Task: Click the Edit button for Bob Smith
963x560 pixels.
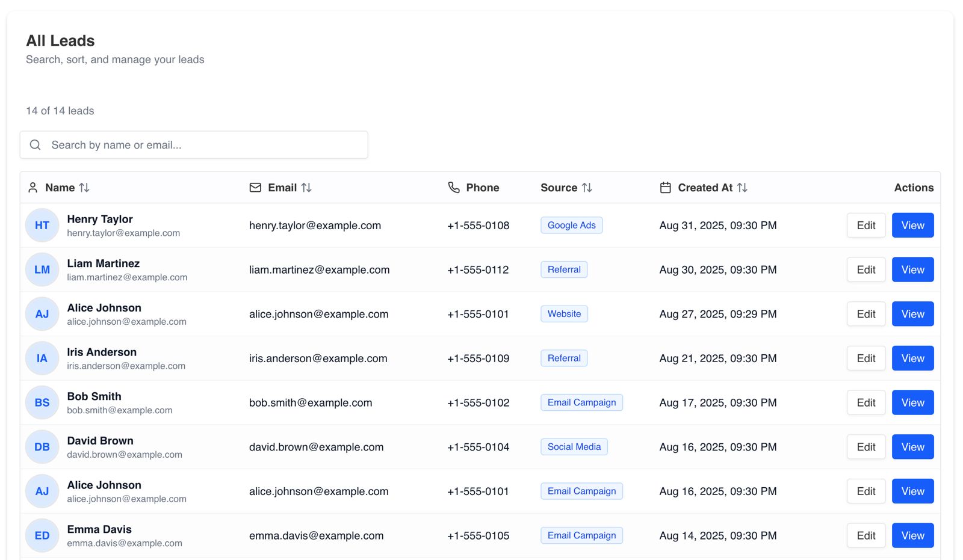Action: tap(865, 402)
